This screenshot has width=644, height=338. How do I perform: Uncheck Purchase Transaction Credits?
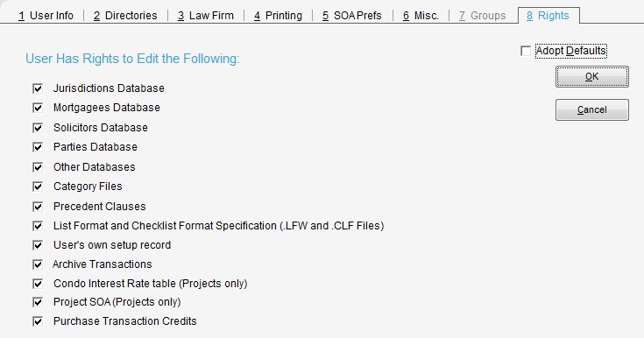(38, 321)
